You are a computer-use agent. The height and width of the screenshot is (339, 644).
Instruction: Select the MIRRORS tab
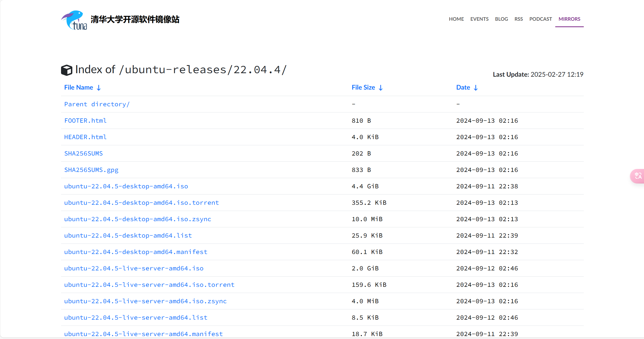[569, 19]
